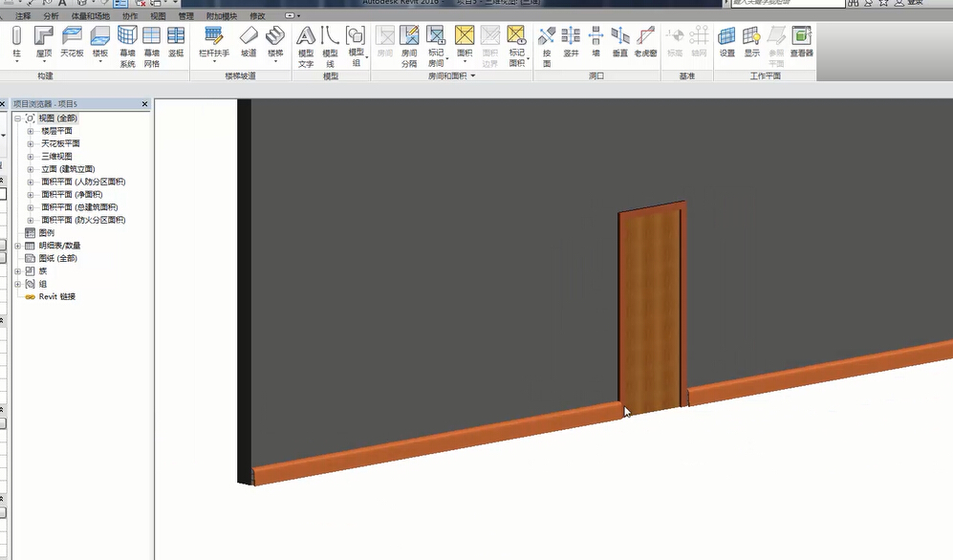
Task: Select the 屋顶 (Roof) tool
Action: [44, 44]
